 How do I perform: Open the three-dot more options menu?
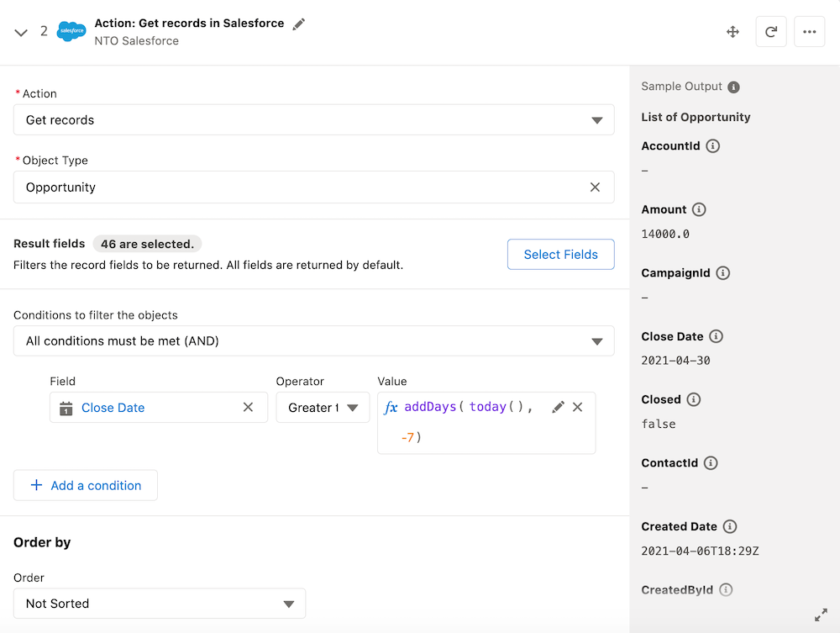pos(810,32)
